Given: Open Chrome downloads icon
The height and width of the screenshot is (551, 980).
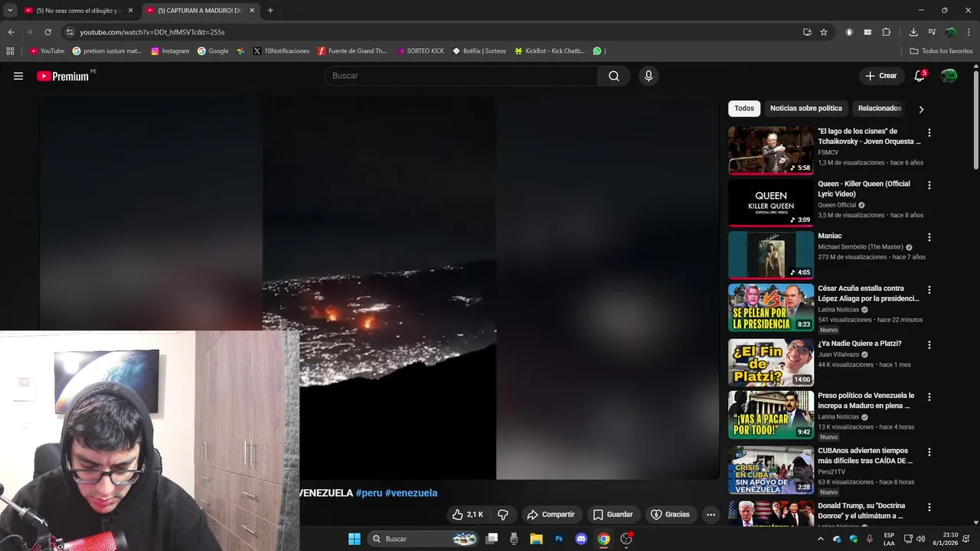Looking at the screenshot, I should pos(913,32).
